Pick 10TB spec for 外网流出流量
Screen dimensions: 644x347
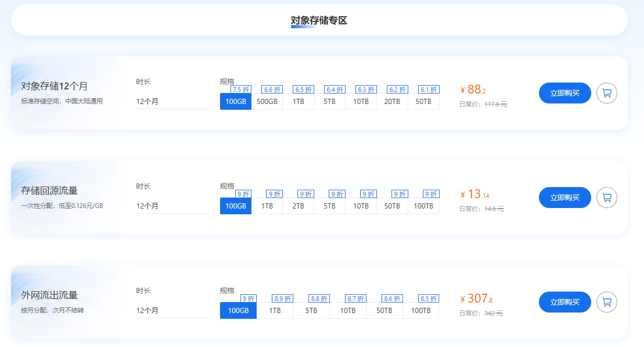(348, 310)
